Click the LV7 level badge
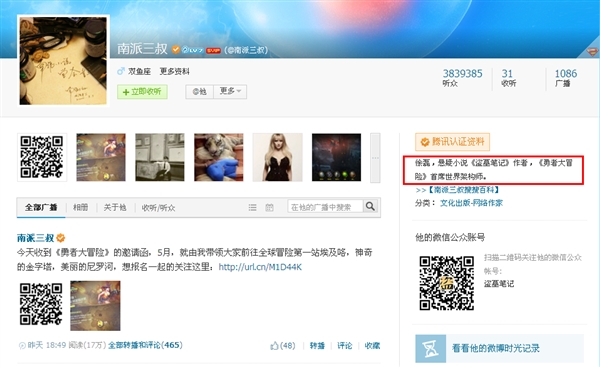The width and height of the screenshot is (600, 367). 193,50
